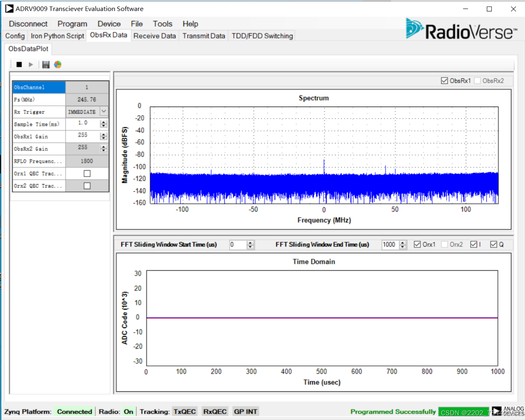525x420 pixels.
Task: Click the FFT Sliding Window Start Time field
Action: (238, 245)
